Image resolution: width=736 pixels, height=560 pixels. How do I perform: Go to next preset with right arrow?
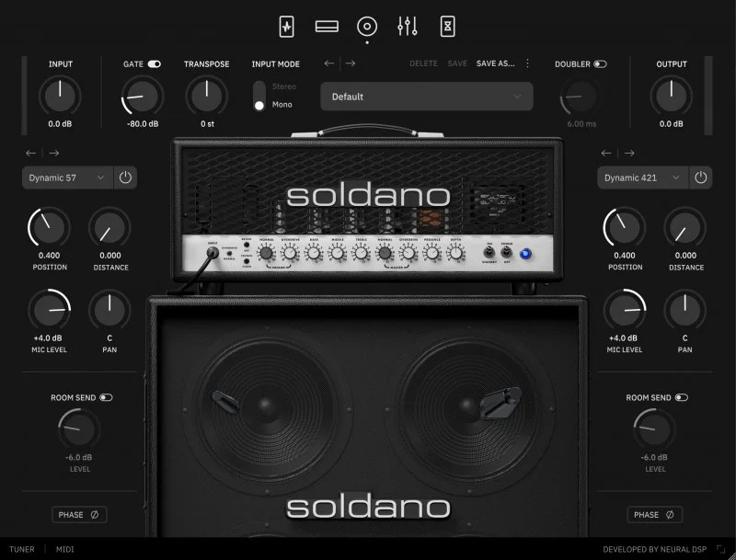351,63
